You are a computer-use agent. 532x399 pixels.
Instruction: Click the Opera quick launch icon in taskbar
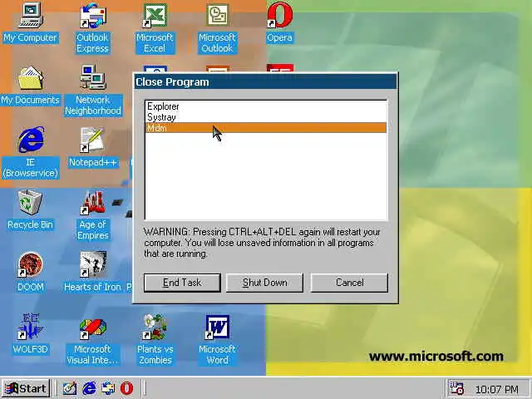(126, 388)
